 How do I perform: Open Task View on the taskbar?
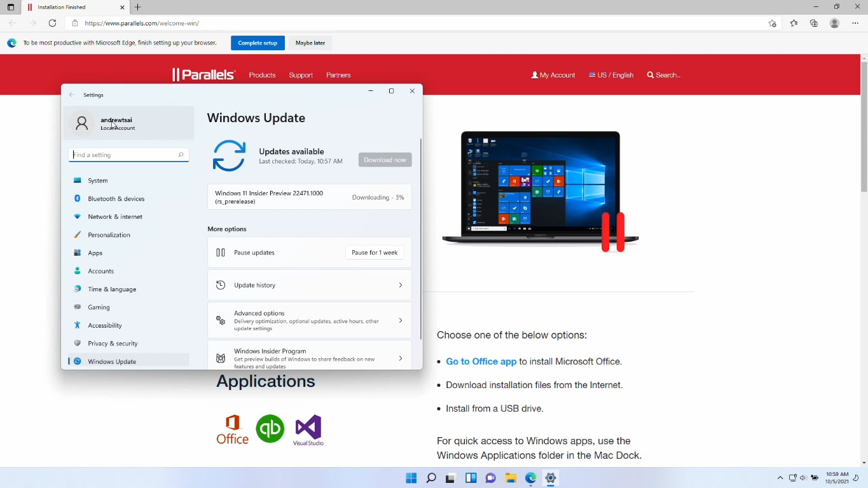click(x=451, y=478)
